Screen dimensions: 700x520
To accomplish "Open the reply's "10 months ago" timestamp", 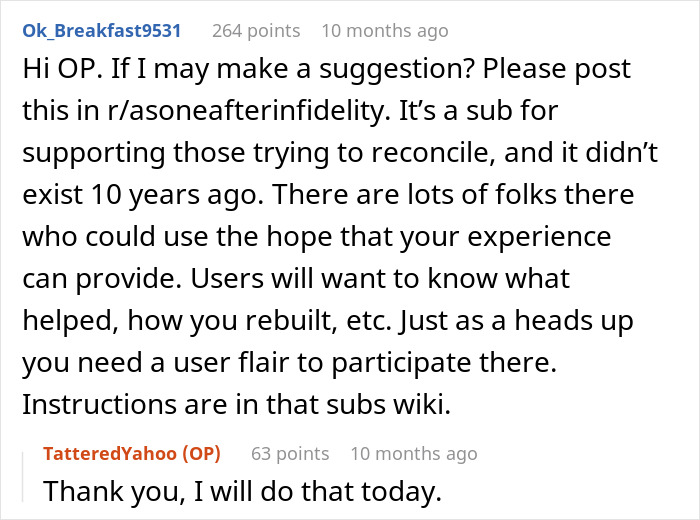I will point(413,454).
